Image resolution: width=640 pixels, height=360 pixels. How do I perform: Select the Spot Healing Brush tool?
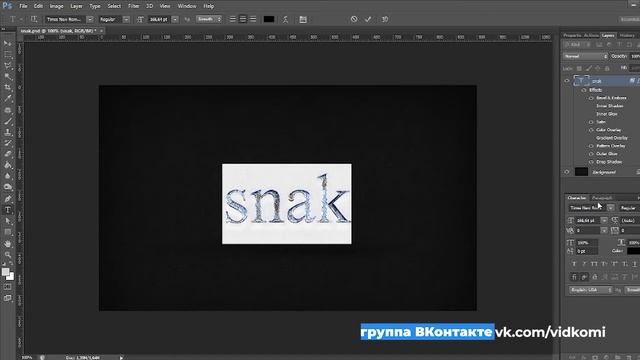pyautogui.click(x=8, y=110)
